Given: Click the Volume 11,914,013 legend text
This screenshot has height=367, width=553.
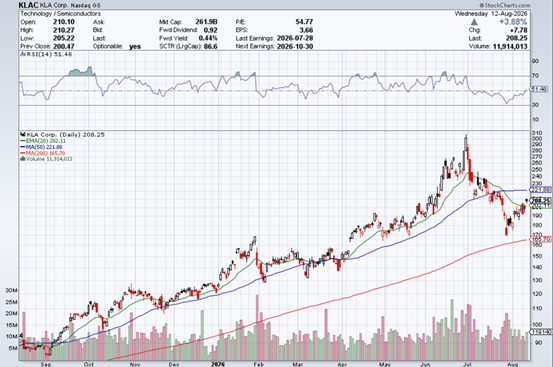Looking at the screenshot, I should click(x=49, y=159).
